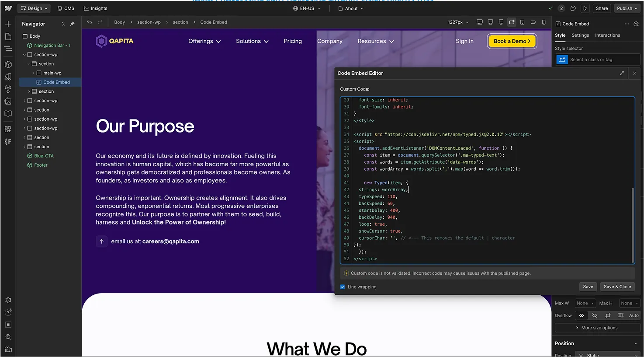Open the help icon in left sidebar
The width and height of the screenshot is (644, 357).
8,312
